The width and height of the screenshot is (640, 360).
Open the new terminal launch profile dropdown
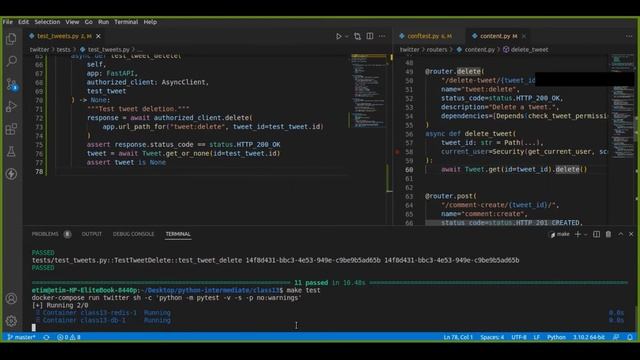(x=585, y=234)
